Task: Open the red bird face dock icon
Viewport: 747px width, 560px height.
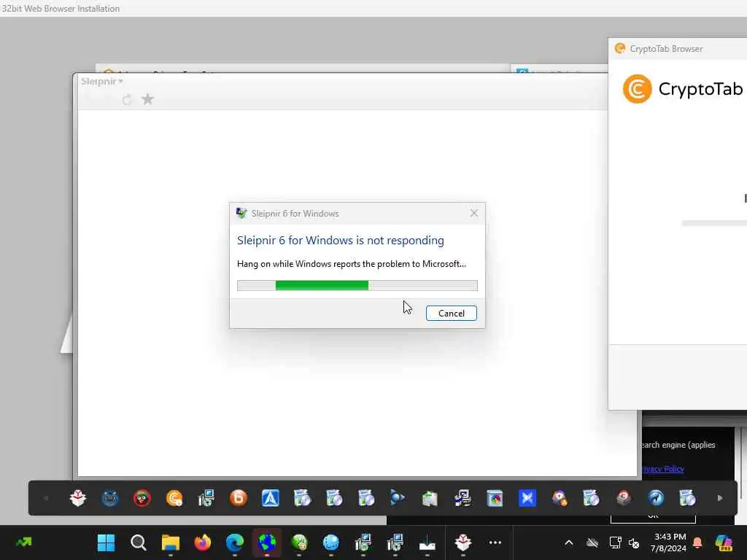Action: [142, 498]
